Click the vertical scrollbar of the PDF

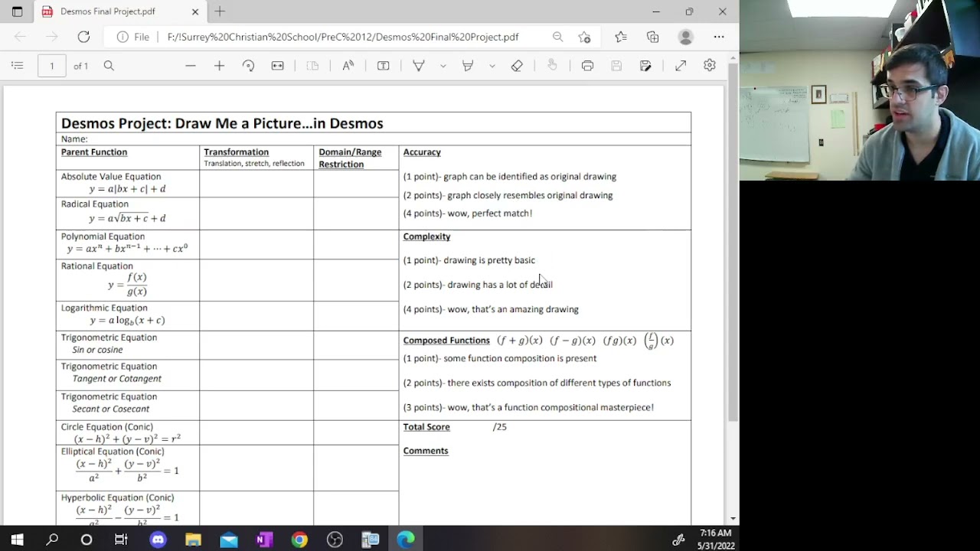pyautogui.click(x=733, y=243)
